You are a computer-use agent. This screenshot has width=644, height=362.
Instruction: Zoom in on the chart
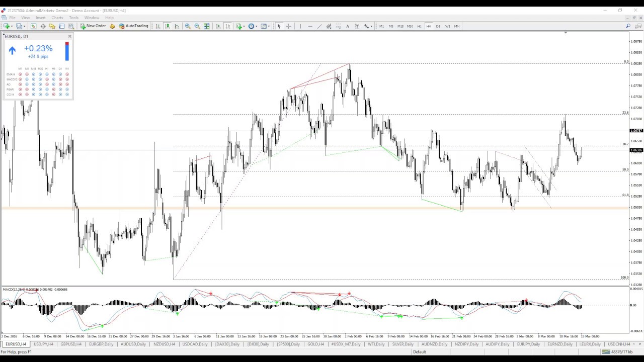pyautogui.click(x=188, y=26)
